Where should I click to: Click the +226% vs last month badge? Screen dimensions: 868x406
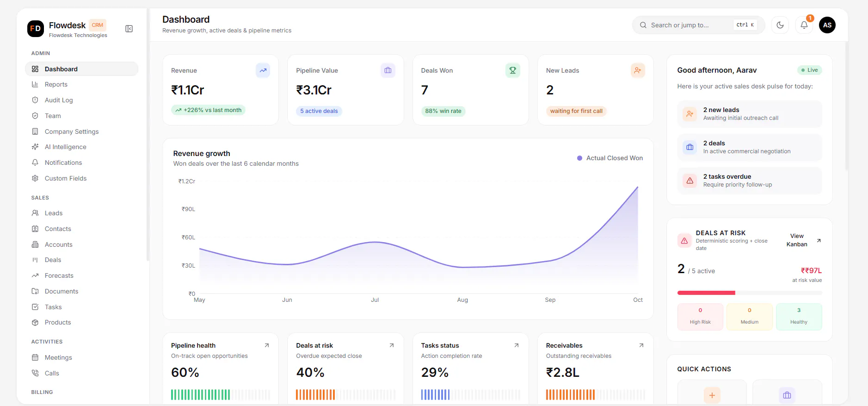click(208, 110)
